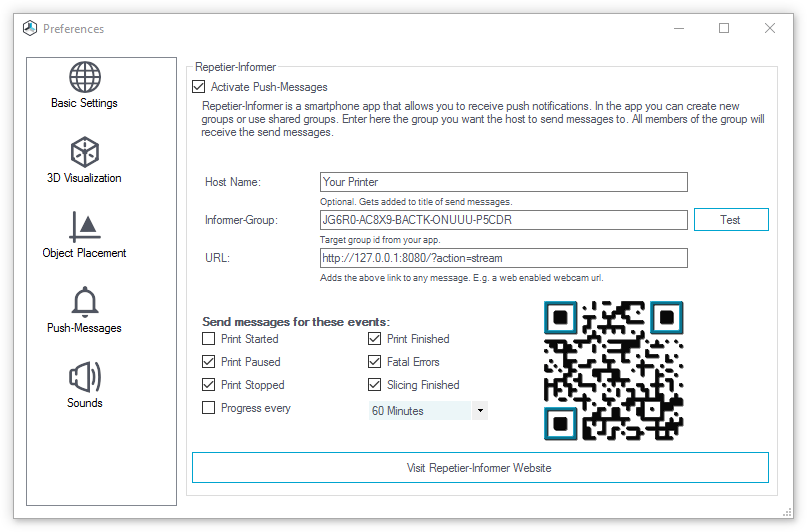Uncheck Print Paused event checkbox
The height and width of the screenshot is (532, 807).
coord(208,362)
